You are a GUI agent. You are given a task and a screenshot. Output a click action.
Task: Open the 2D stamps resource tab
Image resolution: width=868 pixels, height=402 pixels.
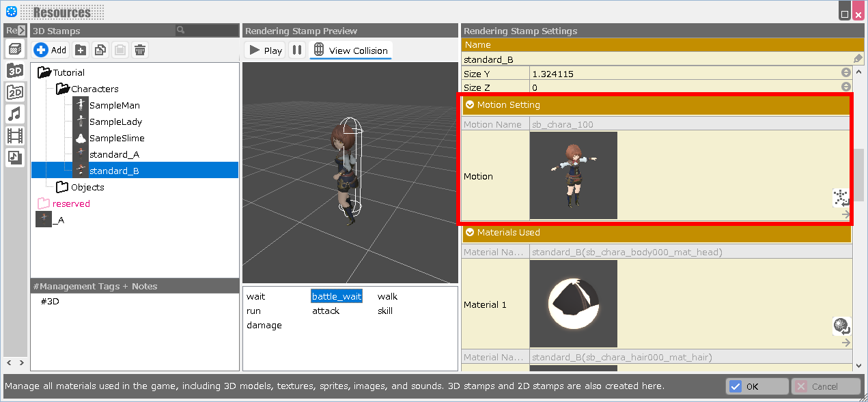coord(15,92)
